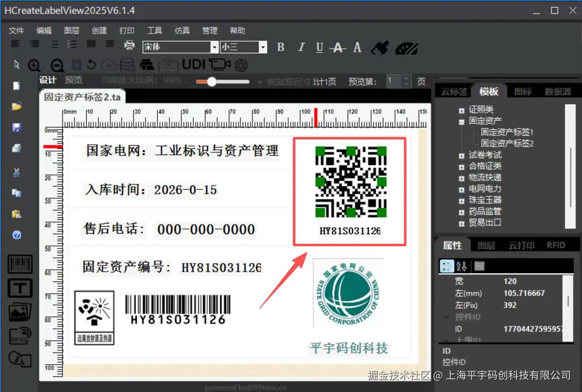Open the color palette icon
This screenshot has width=582, height=392.
(406, 48)
